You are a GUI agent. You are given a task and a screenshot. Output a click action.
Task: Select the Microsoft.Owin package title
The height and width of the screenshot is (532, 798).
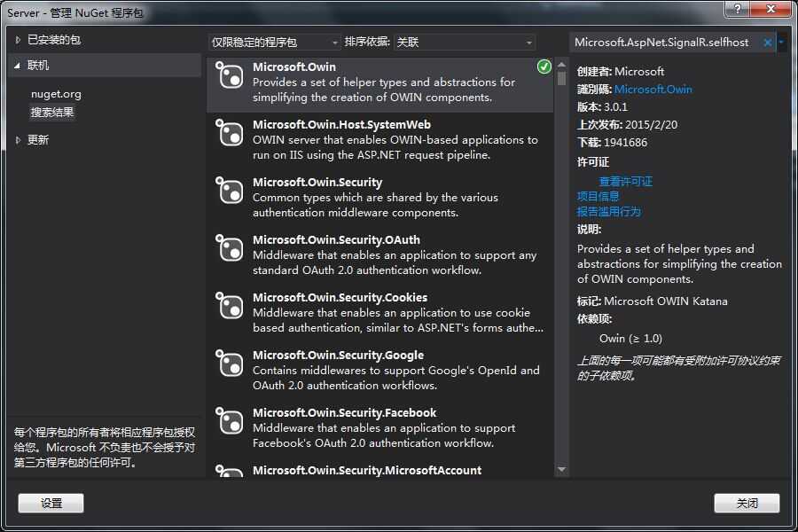294,66
